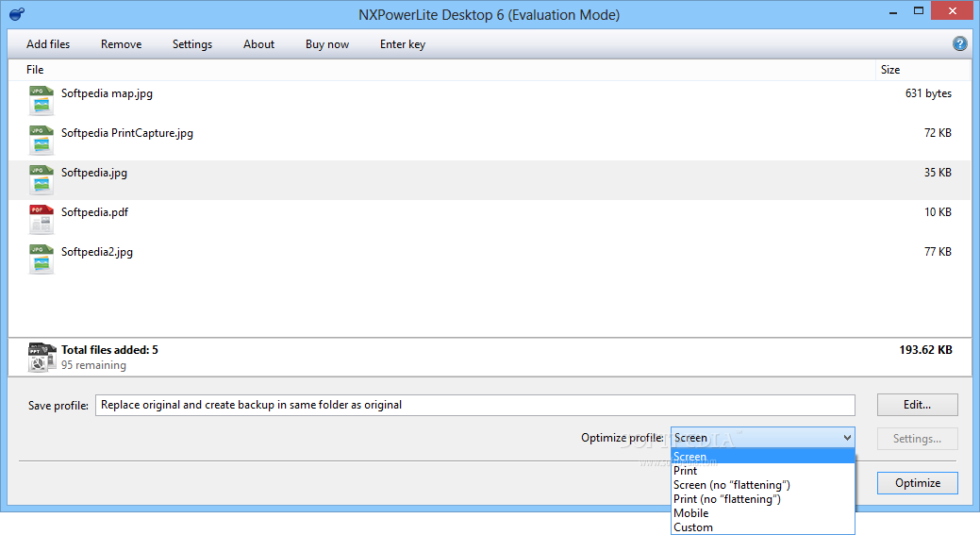Click Remove in the toolbar
This screenshot has width=980, height=535.
[x=122, y=44]
